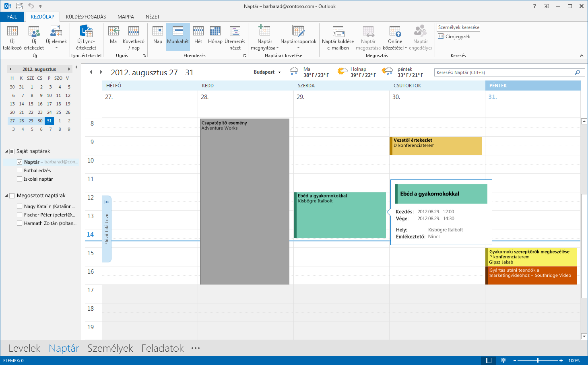Click the Undo icon in quick access toolbar
588x365 pixels.
(x=31, y=6)
